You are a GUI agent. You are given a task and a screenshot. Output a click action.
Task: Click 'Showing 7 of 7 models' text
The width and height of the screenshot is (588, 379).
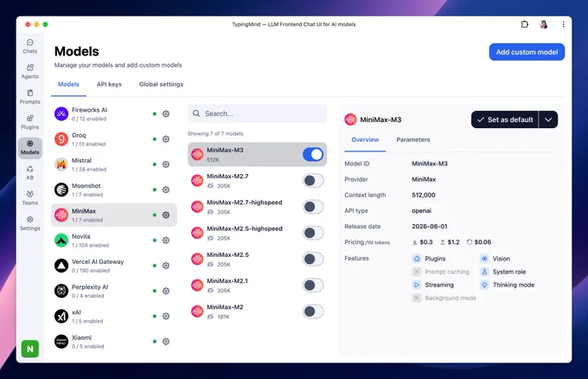[215, 133]
